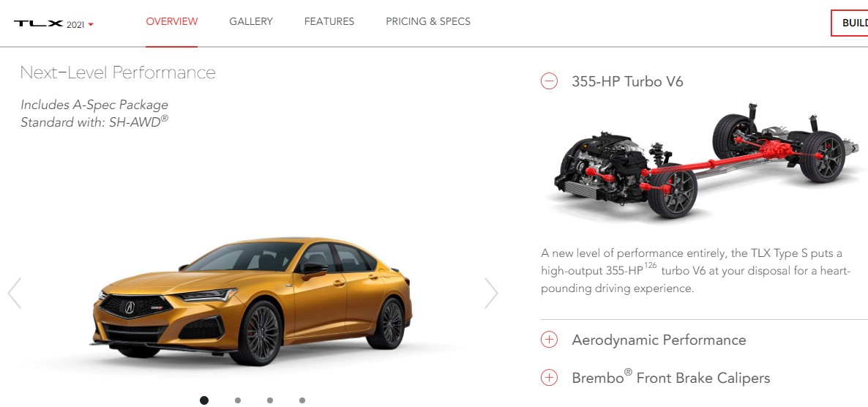
Task: Switch to Pricing & Specs tab
Action: point(428,22)
